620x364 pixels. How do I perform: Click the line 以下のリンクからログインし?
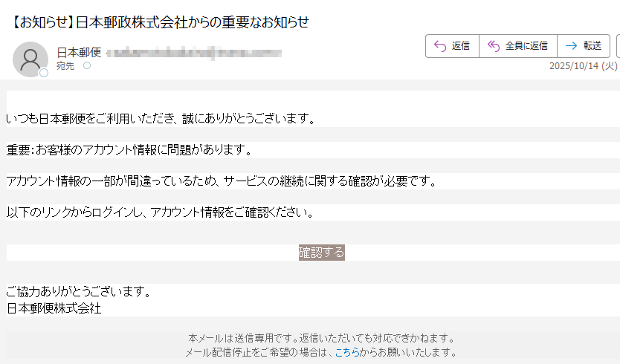coord(160,212)
